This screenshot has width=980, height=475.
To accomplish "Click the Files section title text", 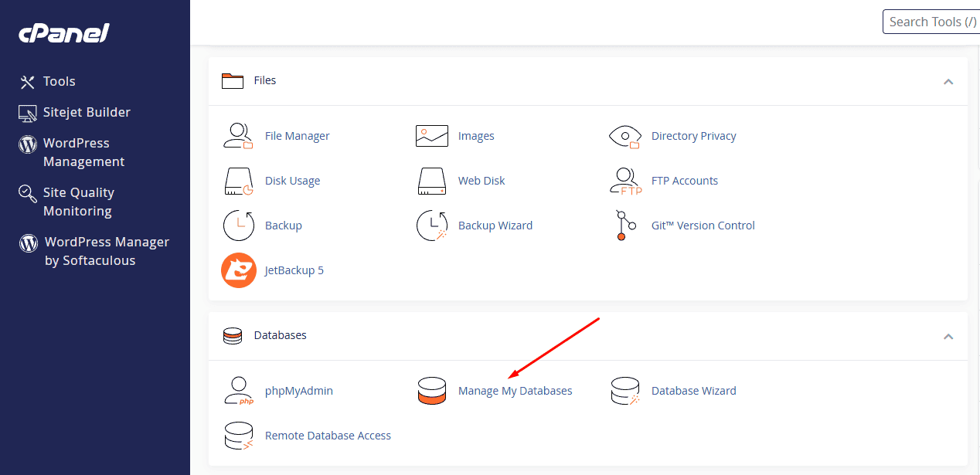I will point(265,80).
